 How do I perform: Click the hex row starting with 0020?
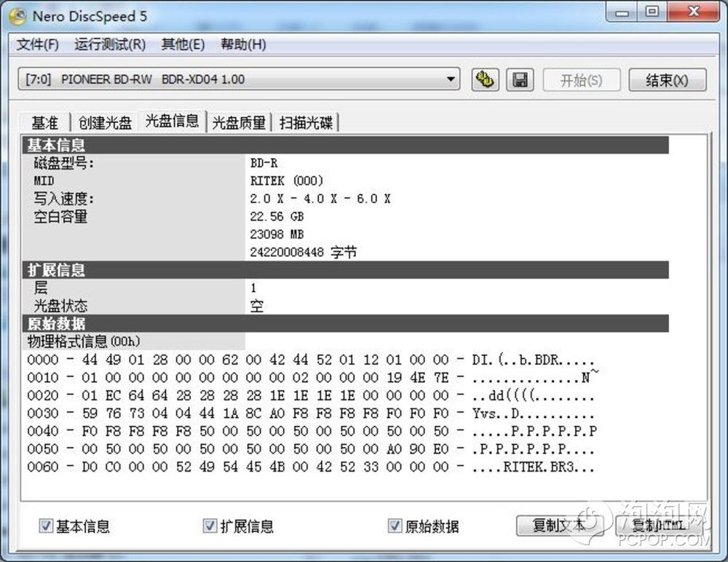pos(311,395)
